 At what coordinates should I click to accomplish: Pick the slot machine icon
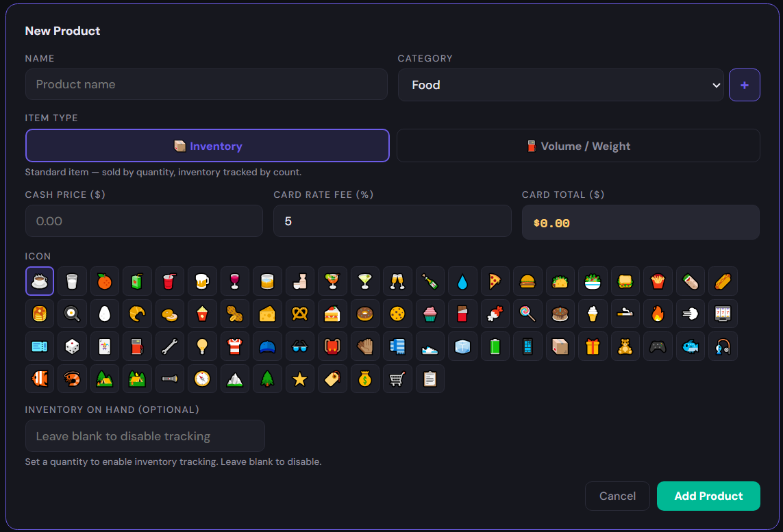coord(723,314)
